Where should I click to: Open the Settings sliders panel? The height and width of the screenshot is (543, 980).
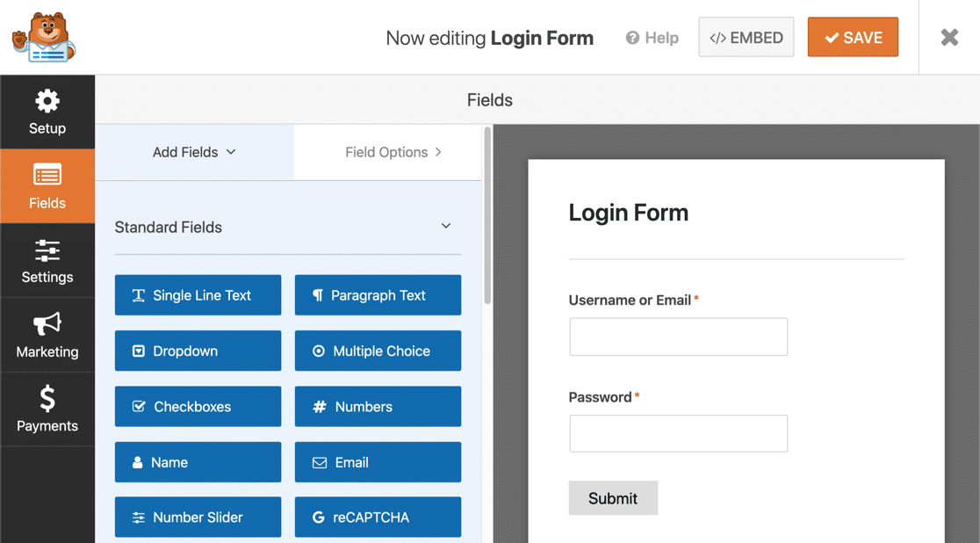47,261
